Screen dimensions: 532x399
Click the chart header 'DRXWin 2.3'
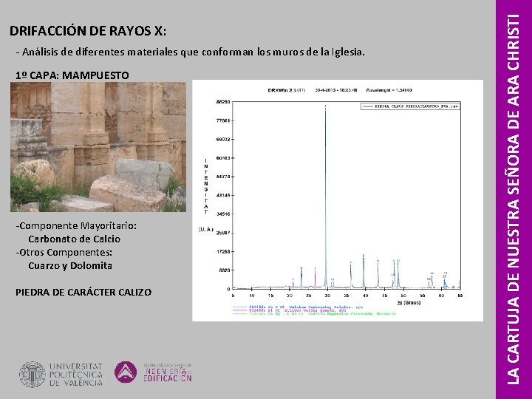pyautogui.click(x=287, y=90)
